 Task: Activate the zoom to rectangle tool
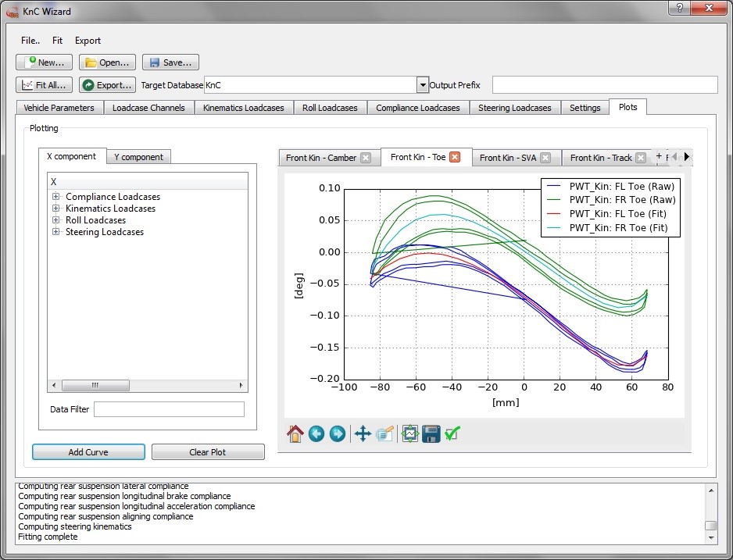coord(384,433)
